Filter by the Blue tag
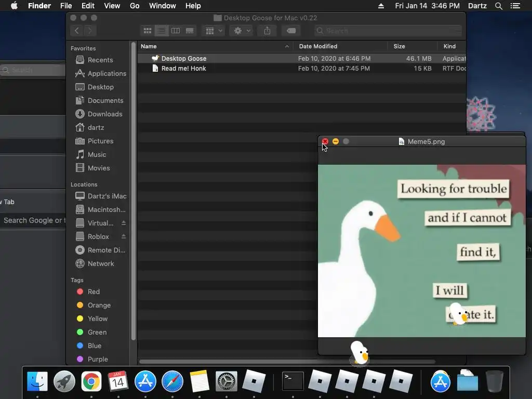The height and width of the screenshot is (399, 532). coord(89,345)
